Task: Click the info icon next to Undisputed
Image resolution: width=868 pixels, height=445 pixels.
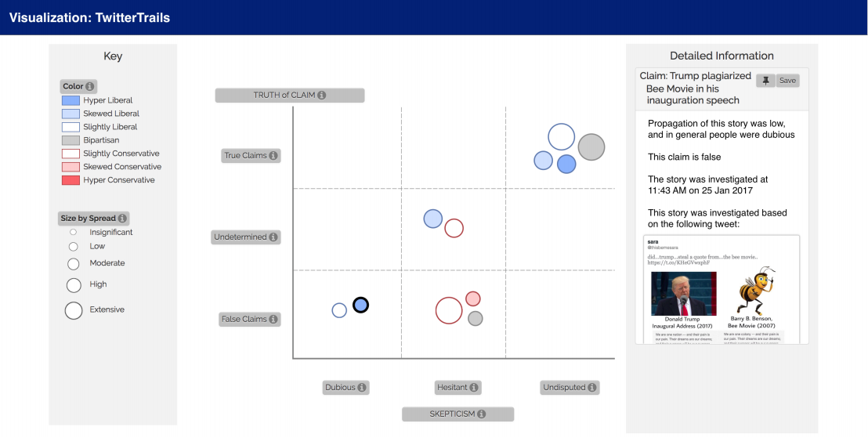Action: tap(591, 388)
